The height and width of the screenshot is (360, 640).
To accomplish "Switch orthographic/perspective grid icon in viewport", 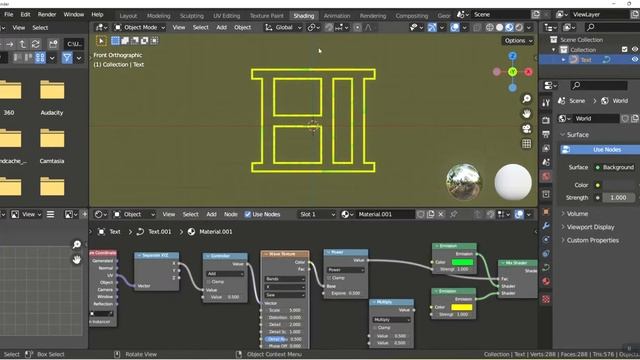I will coord(527,144).
